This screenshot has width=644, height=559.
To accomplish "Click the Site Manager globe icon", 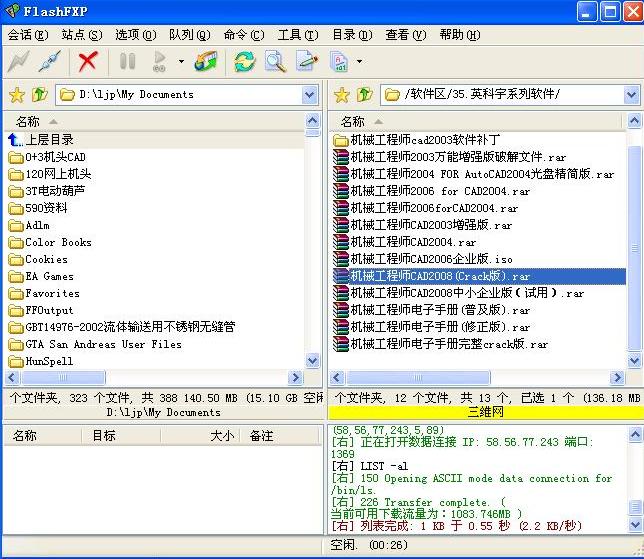I will [x=206, y=62].
